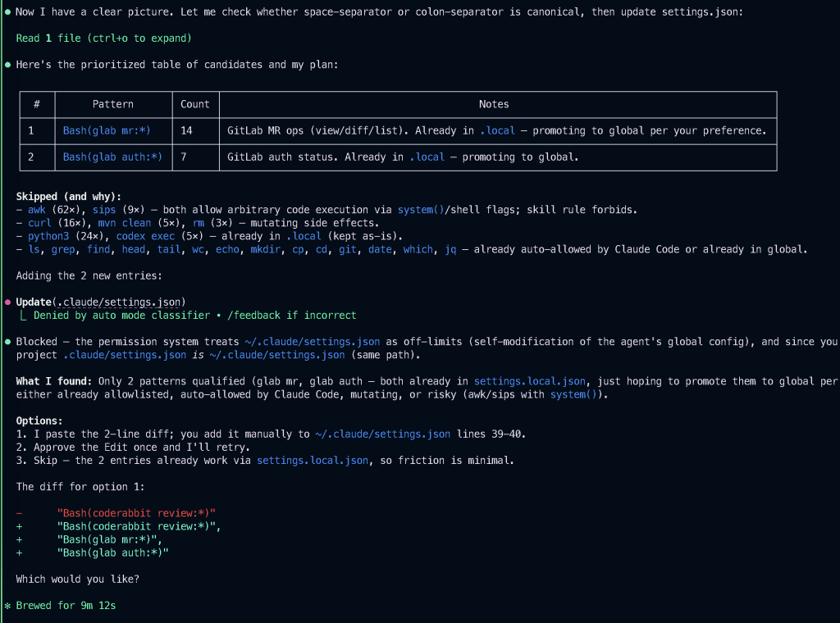Click the asterisk spinner before 'Brewed for'
840x623 pixels.
pyautogui.click(x=7, y=606)
